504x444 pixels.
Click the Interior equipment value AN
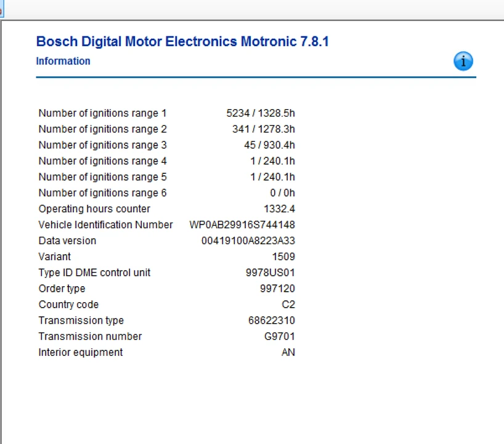pyautogui.click(x=288, y=352)
